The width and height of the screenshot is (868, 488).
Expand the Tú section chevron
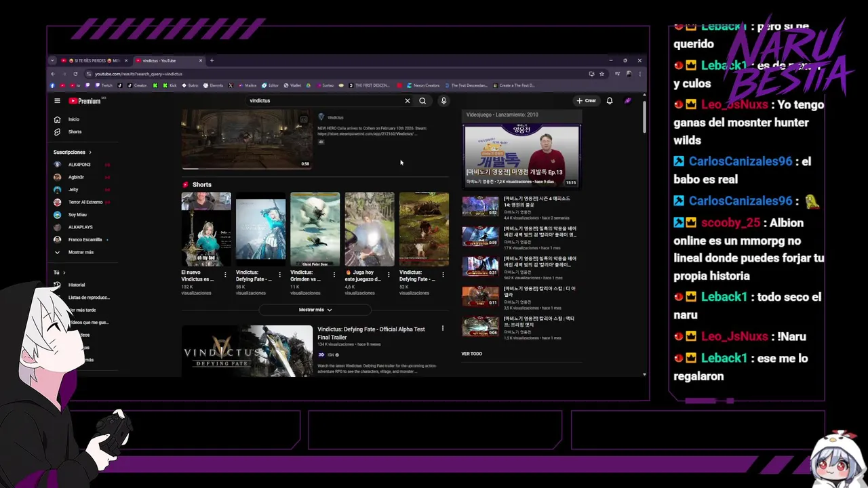(x=63, y=272)
